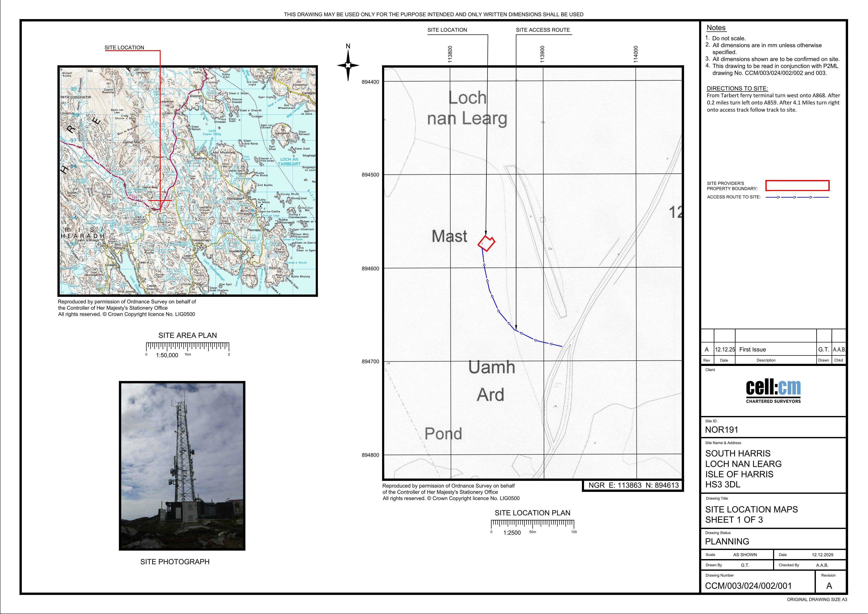868x614 pixels.
Task: Select the "SHEET 1 OF 3" text
Action: 734,520
